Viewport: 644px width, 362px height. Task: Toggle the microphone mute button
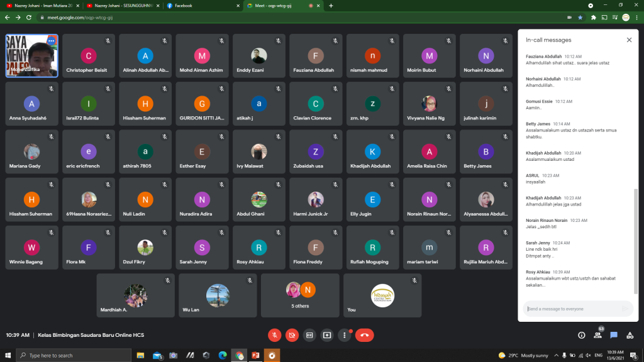274,335
